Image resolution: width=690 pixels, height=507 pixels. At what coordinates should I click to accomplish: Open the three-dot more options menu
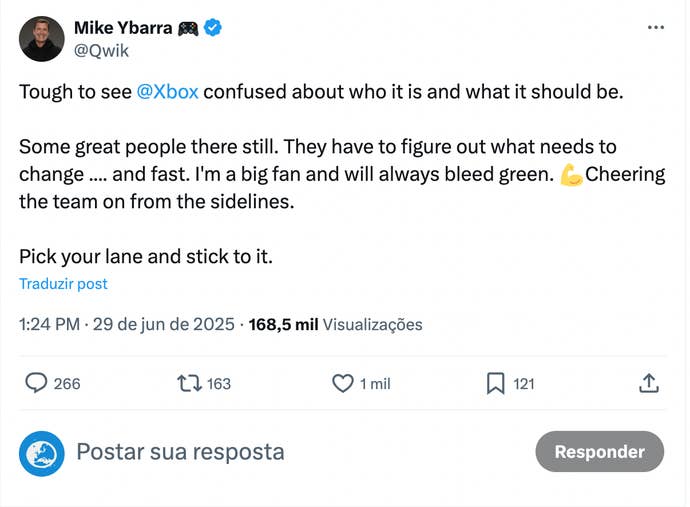655,27
